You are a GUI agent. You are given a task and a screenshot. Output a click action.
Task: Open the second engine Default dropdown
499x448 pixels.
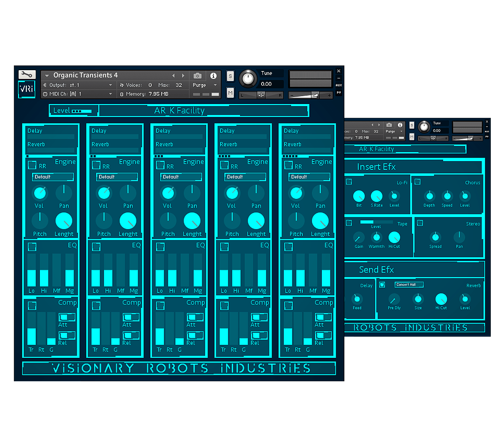click(x=117, y=177)
